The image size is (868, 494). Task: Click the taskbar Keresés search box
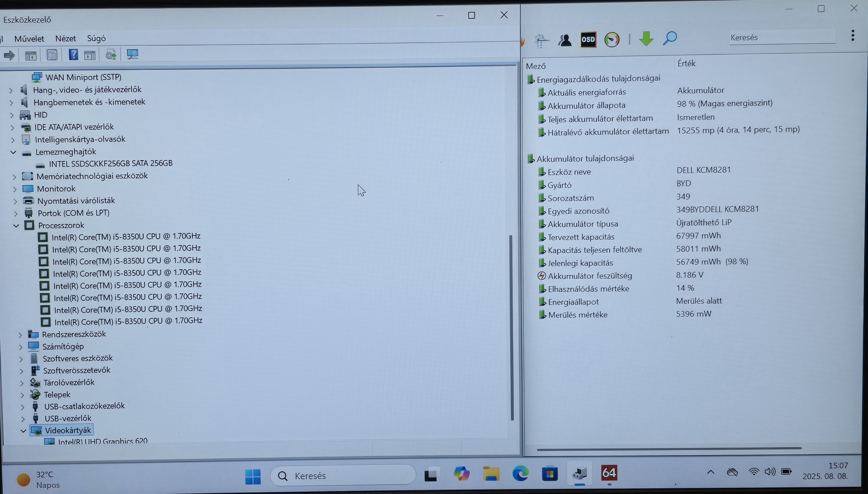point(343,476)
